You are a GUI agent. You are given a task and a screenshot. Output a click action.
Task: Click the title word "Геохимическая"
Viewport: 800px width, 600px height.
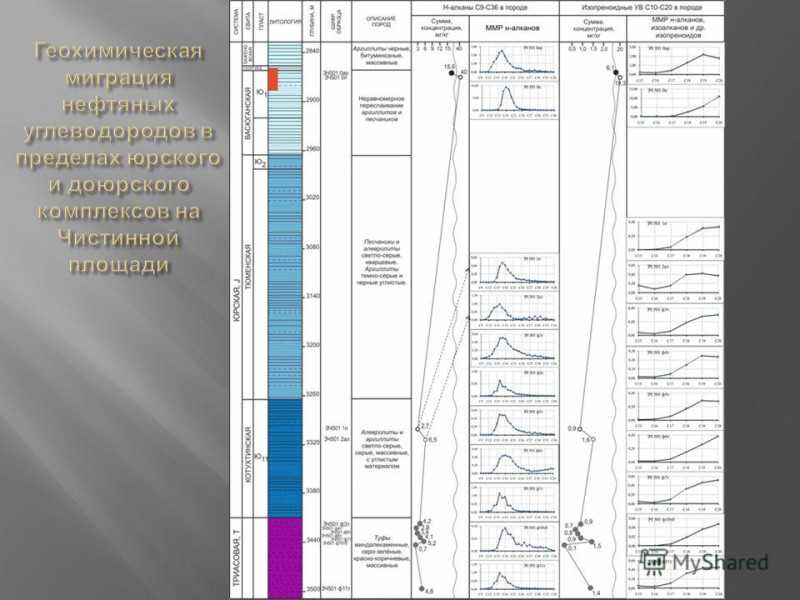point(118,52)
